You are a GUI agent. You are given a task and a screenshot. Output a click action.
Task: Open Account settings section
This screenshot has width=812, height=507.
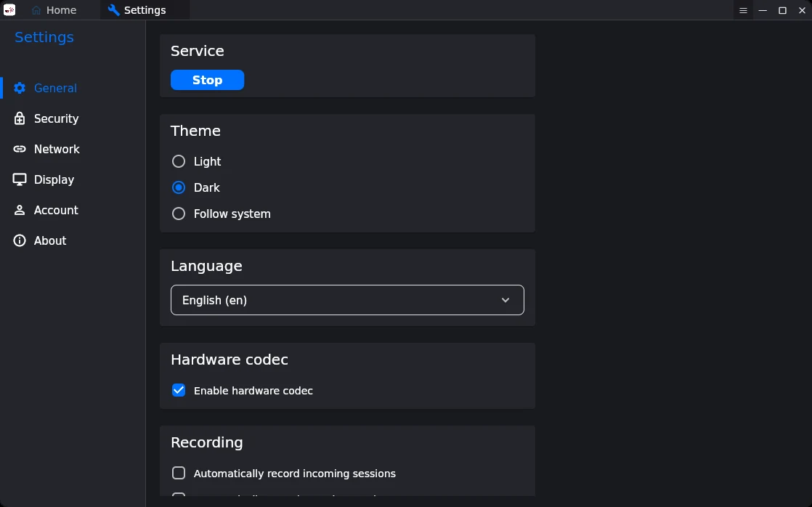tap(73, 210)
